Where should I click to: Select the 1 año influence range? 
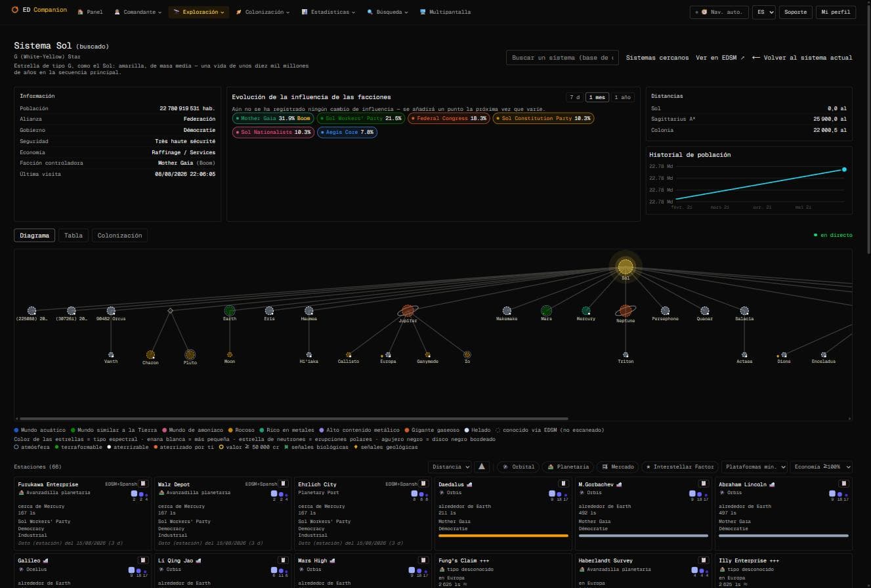point(623,97)
